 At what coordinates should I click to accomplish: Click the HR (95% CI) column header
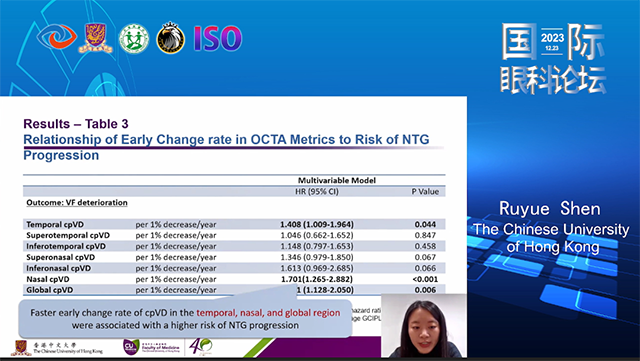coord(317,191)
